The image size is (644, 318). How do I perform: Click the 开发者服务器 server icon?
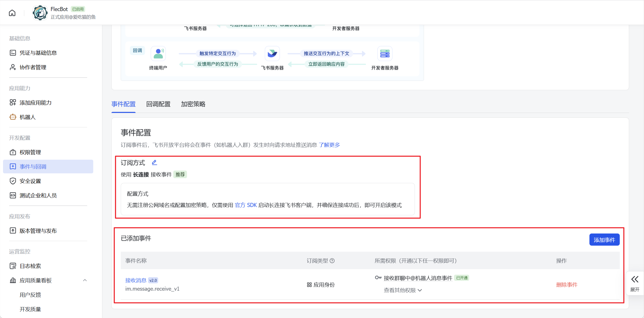pos(385,54)
